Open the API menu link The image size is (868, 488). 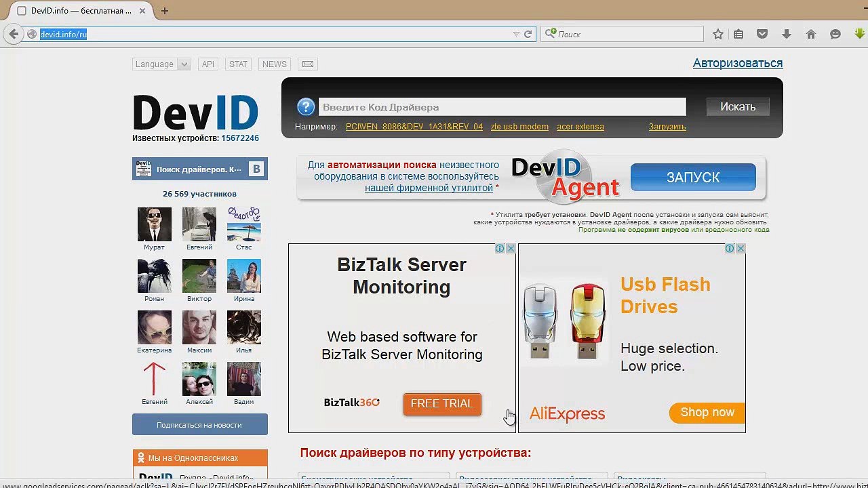208,64
